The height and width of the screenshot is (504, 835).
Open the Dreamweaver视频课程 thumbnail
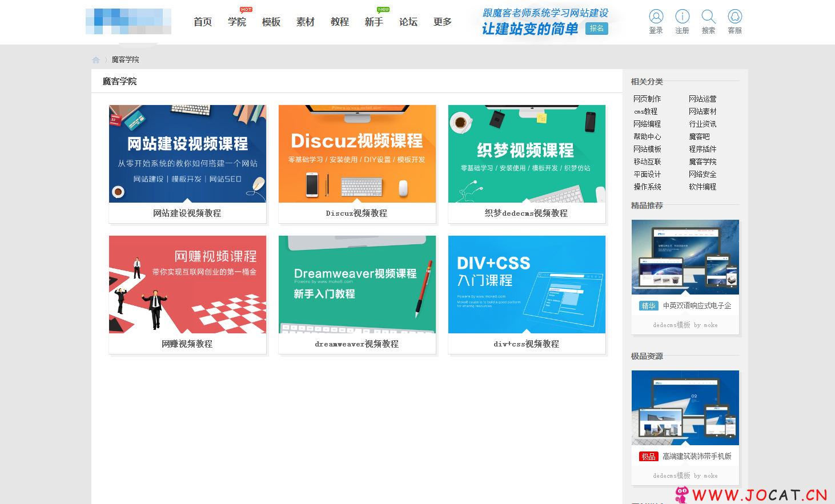357,284
